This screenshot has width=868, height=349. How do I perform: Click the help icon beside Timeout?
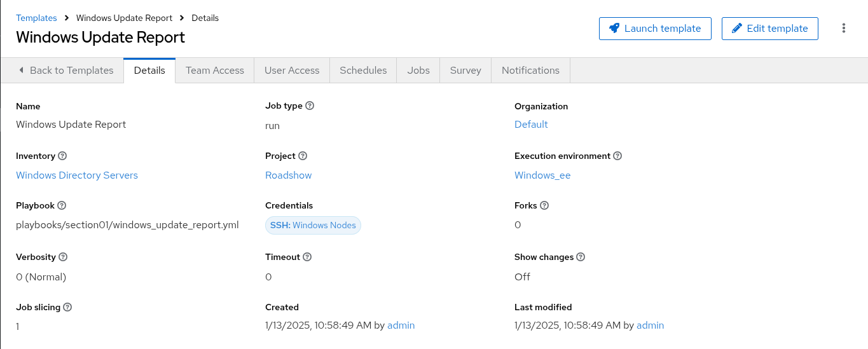click(x=307, y=257)
